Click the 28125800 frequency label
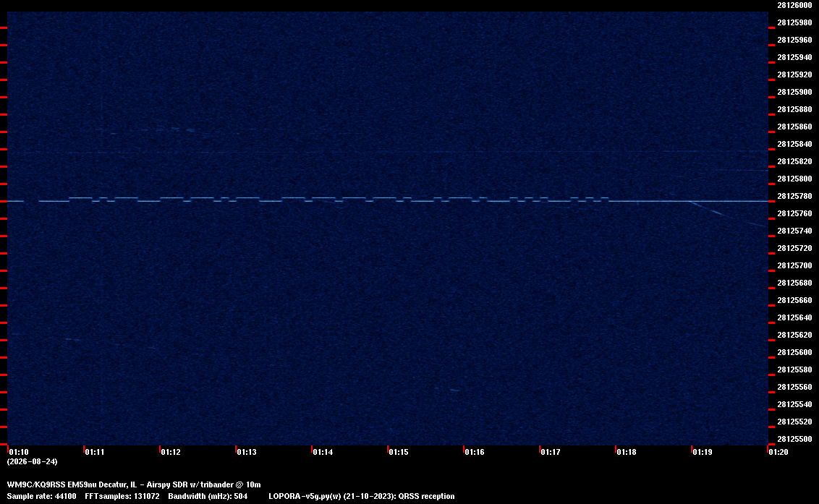819x504 pixels. tap(794, 179)
